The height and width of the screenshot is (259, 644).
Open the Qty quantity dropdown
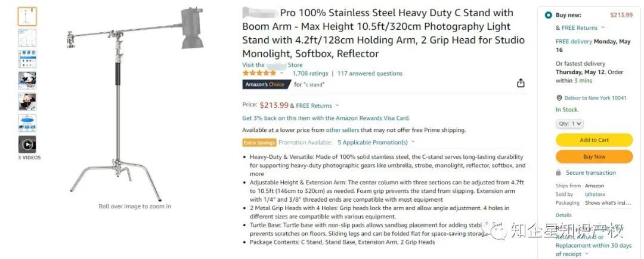click(569, 124)
